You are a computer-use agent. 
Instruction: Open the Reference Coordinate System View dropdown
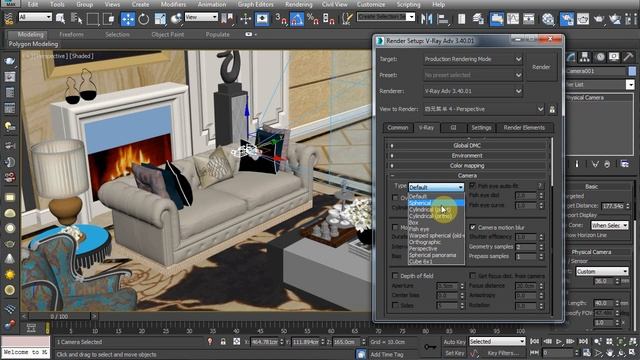(x=201, y=17)
